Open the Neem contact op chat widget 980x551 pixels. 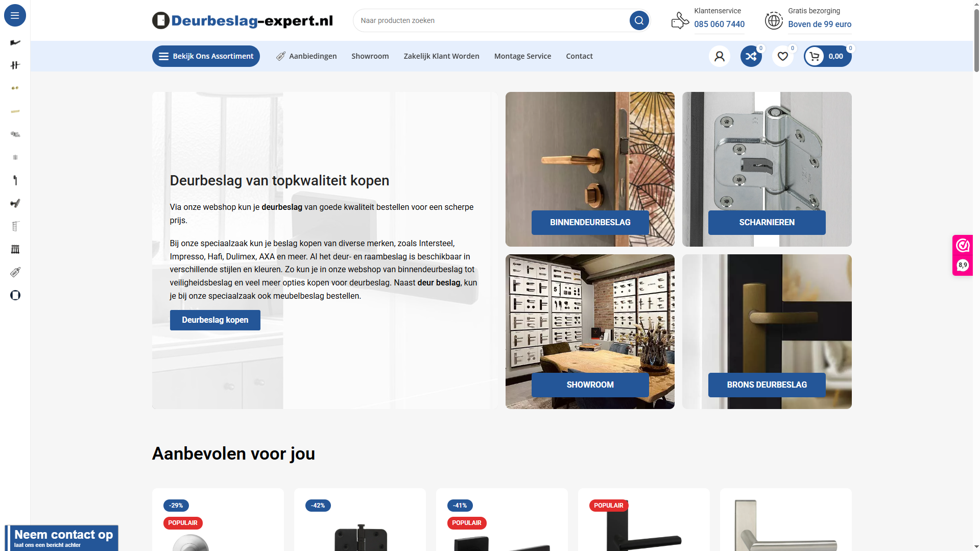[x=62, y=538]
